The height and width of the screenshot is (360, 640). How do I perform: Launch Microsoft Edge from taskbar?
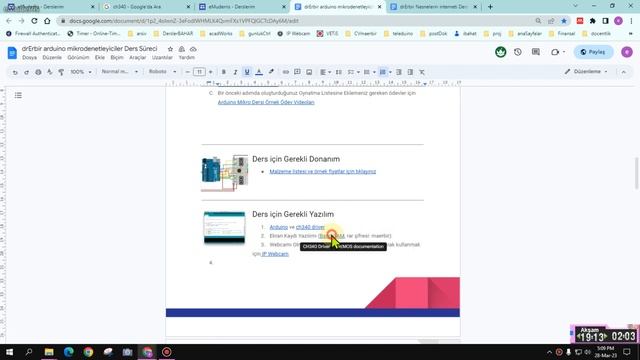pyautogui.click(x=69, y=352)
